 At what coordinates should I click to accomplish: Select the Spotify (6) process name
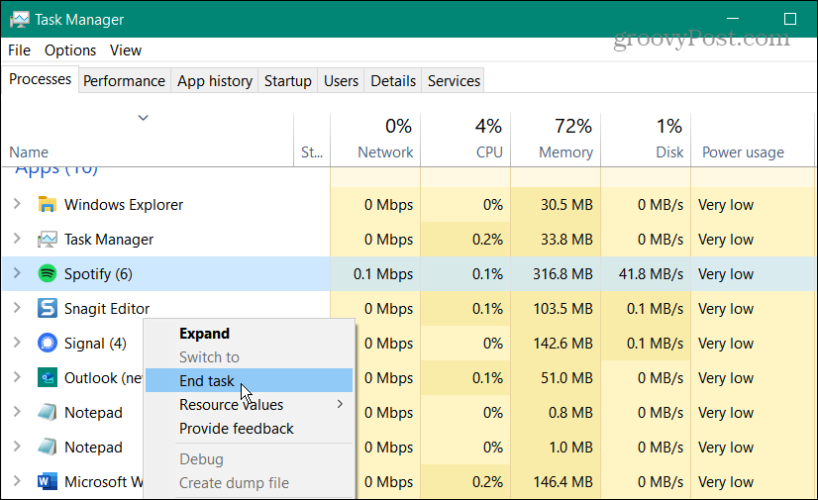click(98, 273)
